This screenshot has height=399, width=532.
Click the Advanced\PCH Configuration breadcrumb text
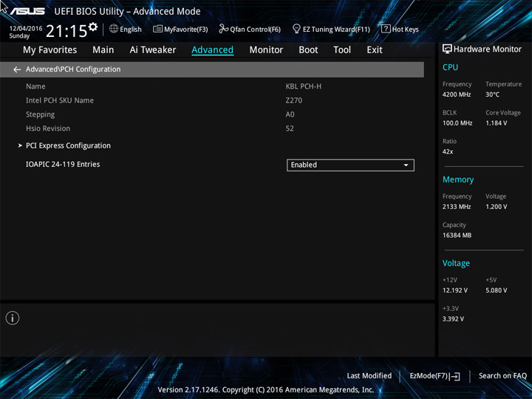(x=73, y=69)
